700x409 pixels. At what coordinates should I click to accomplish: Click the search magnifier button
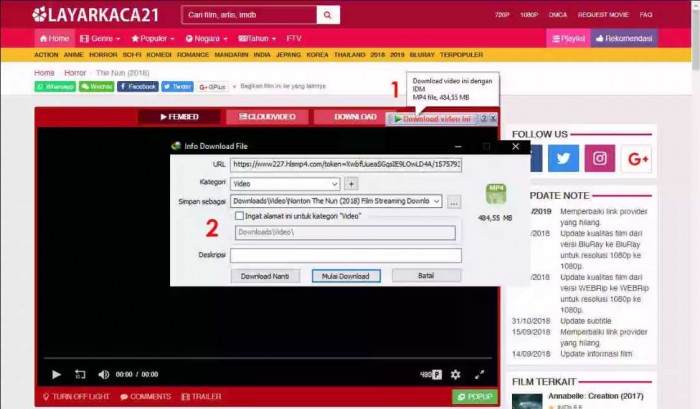[x=328, y=15]
